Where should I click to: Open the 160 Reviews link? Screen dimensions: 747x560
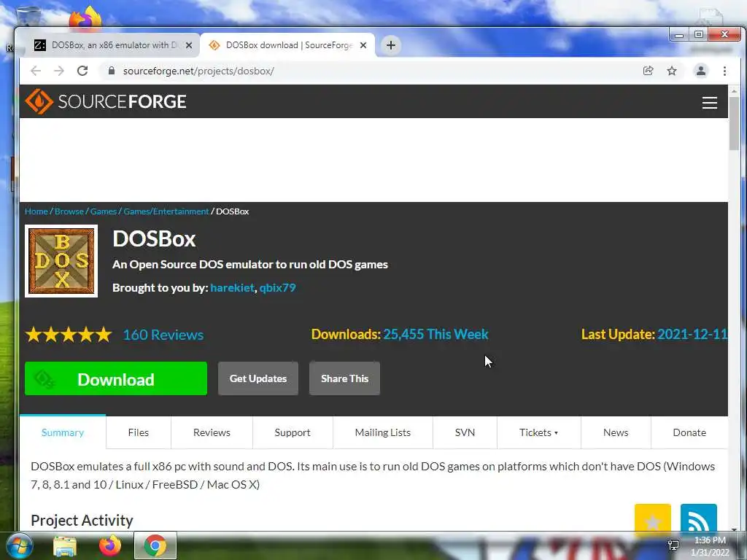coord(163,334)
